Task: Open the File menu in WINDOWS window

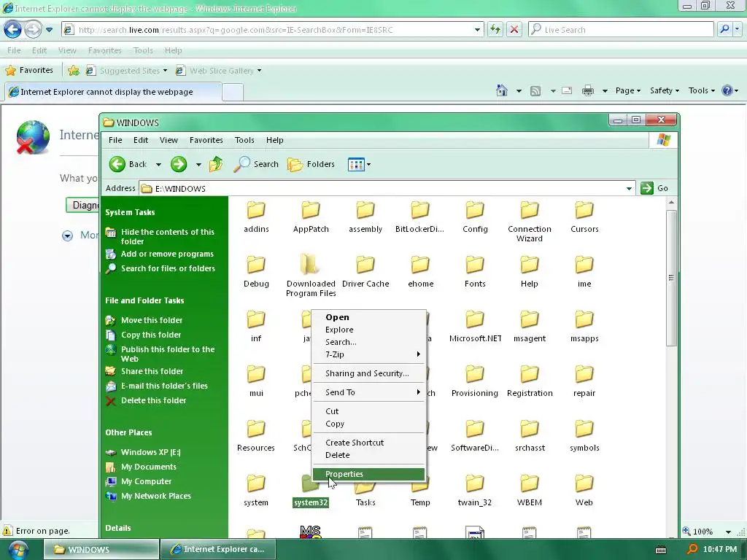Action: click(115, 140)
